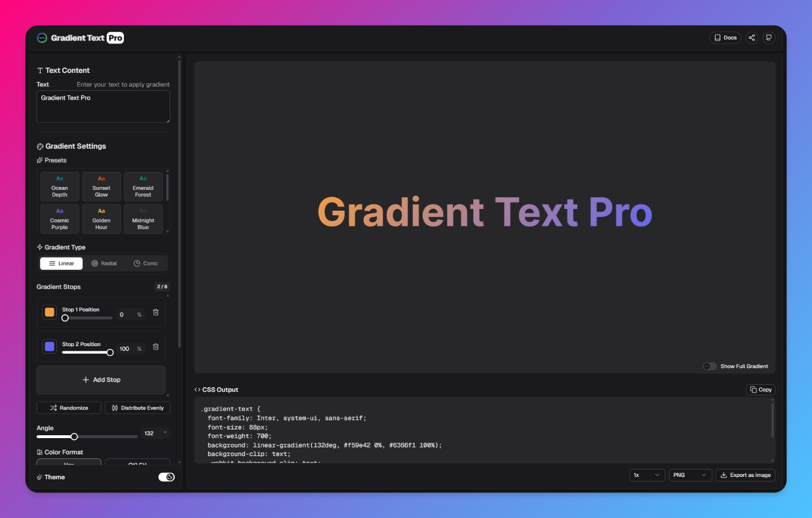Click the Add Stop button
812x518 pixels.
coord(101,380)
